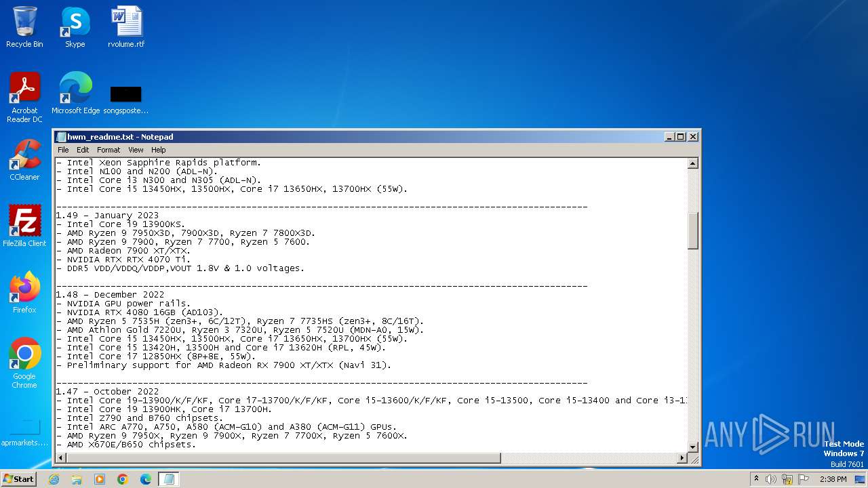Screen dimensions: 868x488
Task: Close the hwm_readme.txt Notepad window
Action: 692,137
